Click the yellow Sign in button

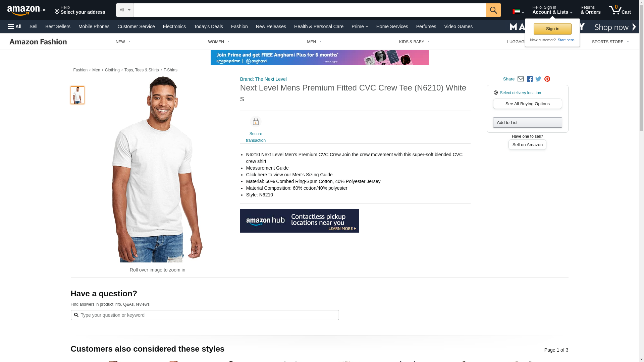pyautogui.click(x=552, y=29)
